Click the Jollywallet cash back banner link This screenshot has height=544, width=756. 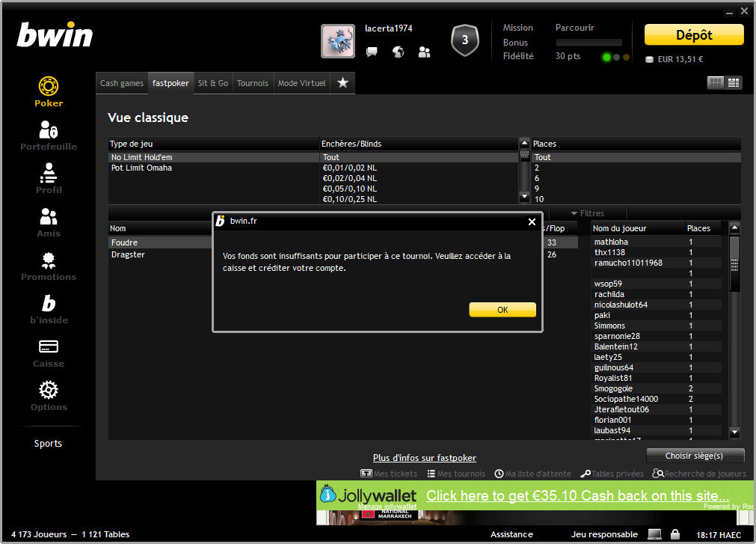pyautogui.click(x=577, y=496)
